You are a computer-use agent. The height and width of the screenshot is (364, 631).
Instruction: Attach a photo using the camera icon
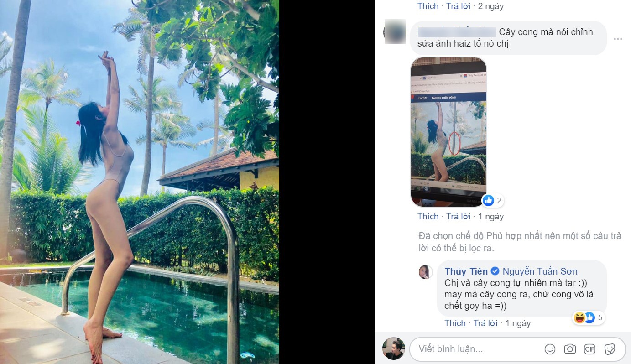coord(570,349)
